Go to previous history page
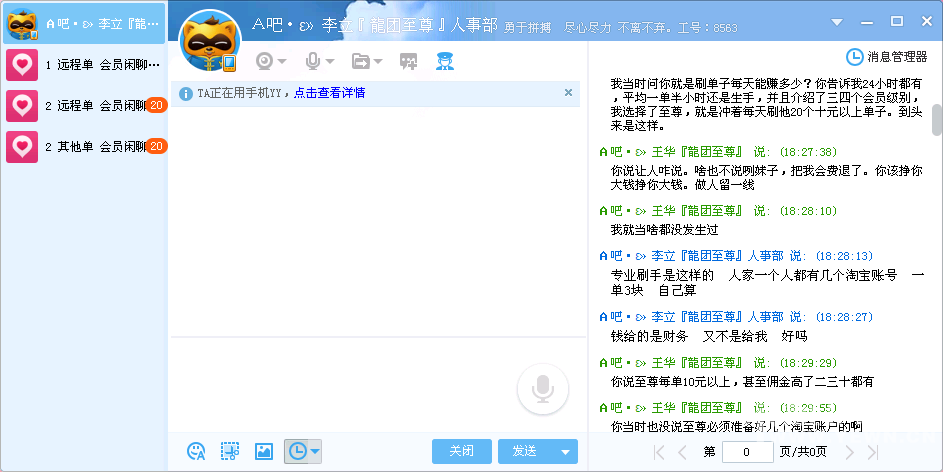Image resolution: width=943 pixels, height=472 pixels. pyautogui.click(x=682, y=452)
